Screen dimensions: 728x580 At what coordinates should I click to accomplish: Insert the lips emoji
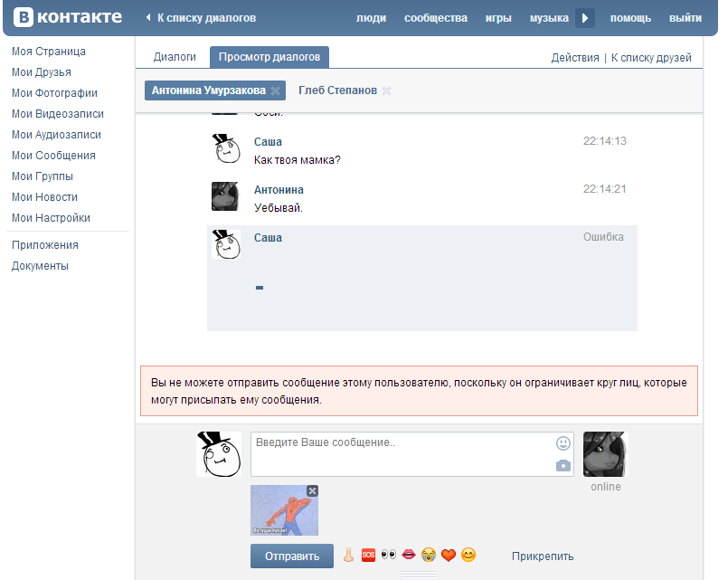point(409,554)
